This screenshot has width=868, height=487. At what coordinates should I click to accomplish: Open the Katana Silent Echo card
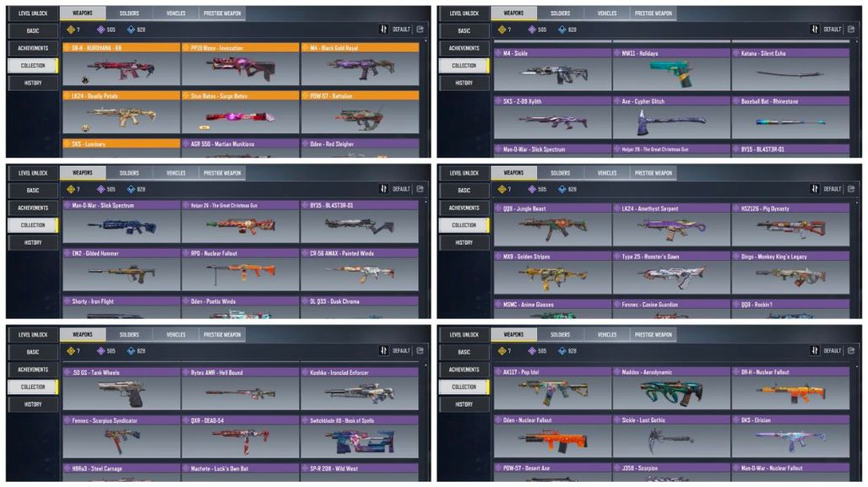pos(790,70)
